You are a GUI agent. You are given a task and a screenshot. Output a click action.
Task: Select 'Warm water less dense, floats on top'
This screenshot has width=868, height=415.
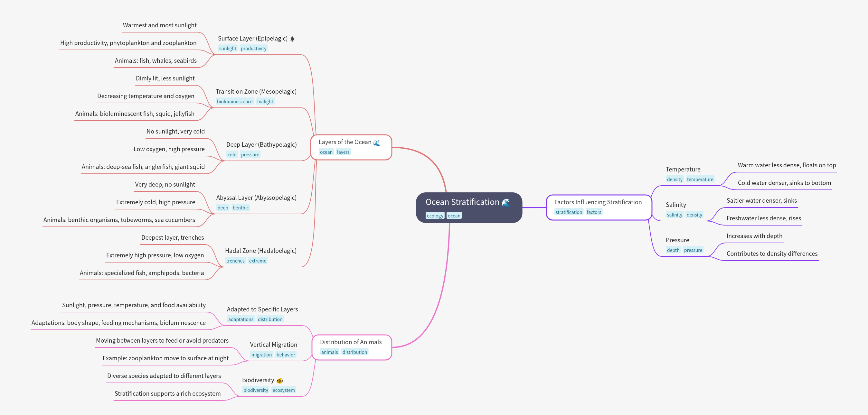pyautogui.click(x=787, y=165)
